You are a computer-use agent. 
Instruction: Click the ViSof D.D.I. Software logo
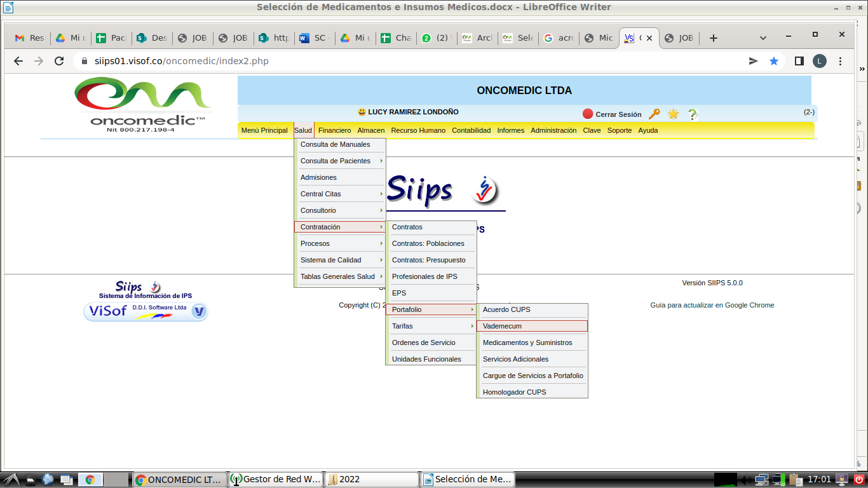(x=146, y=311)
